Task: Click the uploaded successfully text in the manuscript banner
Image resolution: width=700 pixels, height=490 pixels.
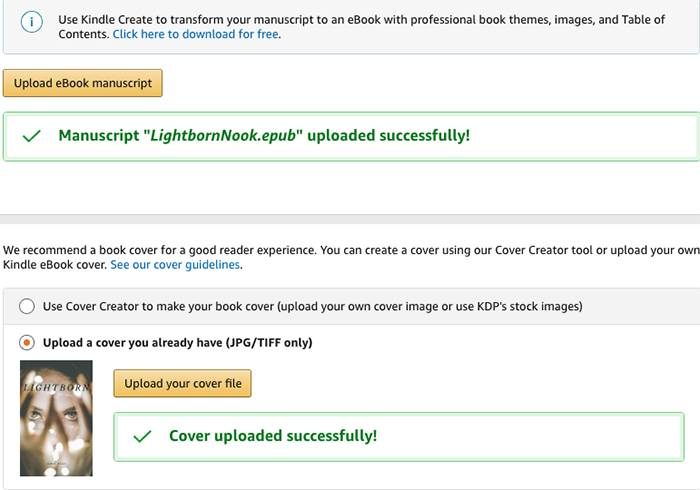Action: point(388,136)
